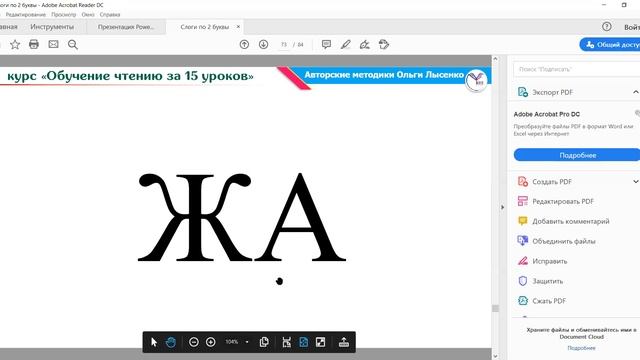Open the sign document tool
Image resolution: width=640 pixels, height=360 pixels.
point(365,44)
